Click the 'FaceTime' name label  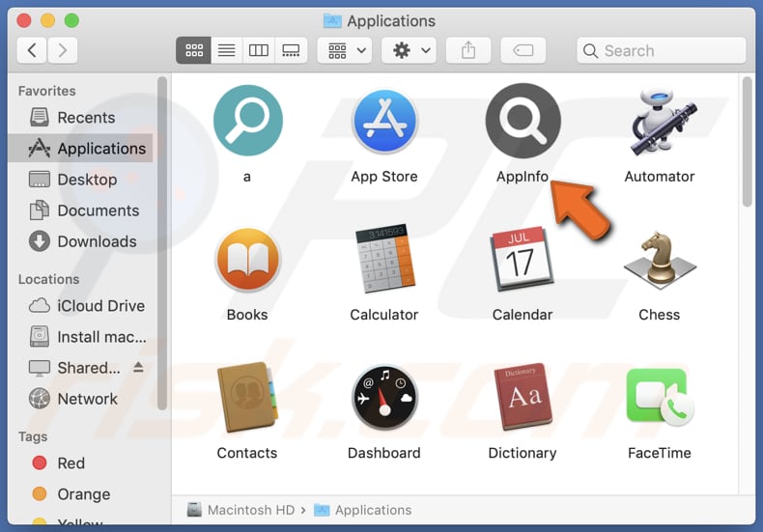tap(660, 453)
